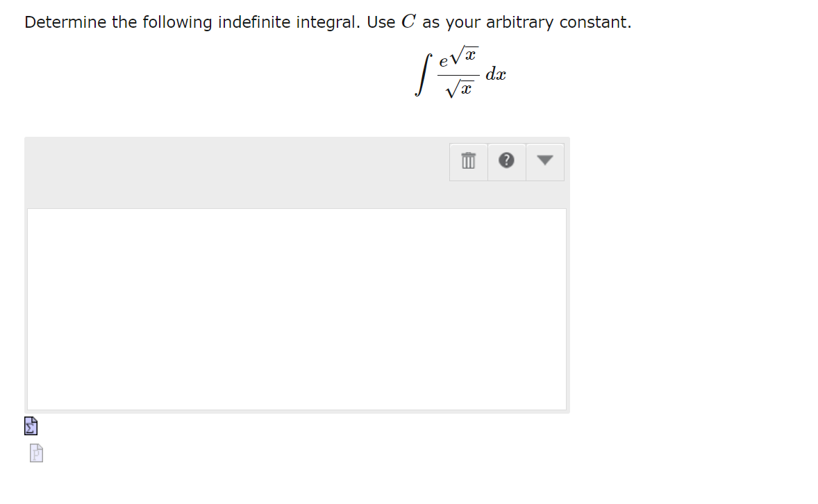The width and height of the screenshot is (818, 504).
Task: Select the dx symbol in the integrand
Action: [x=497, y=74]
